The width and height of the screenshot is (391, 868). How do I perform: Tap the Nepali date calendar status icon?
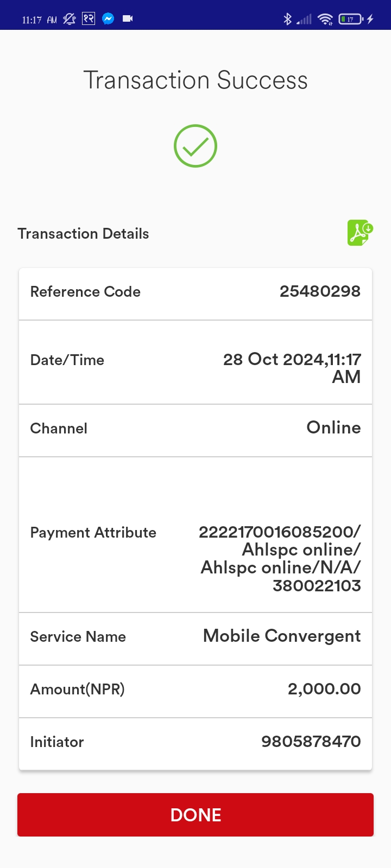(x=89, y=18)
